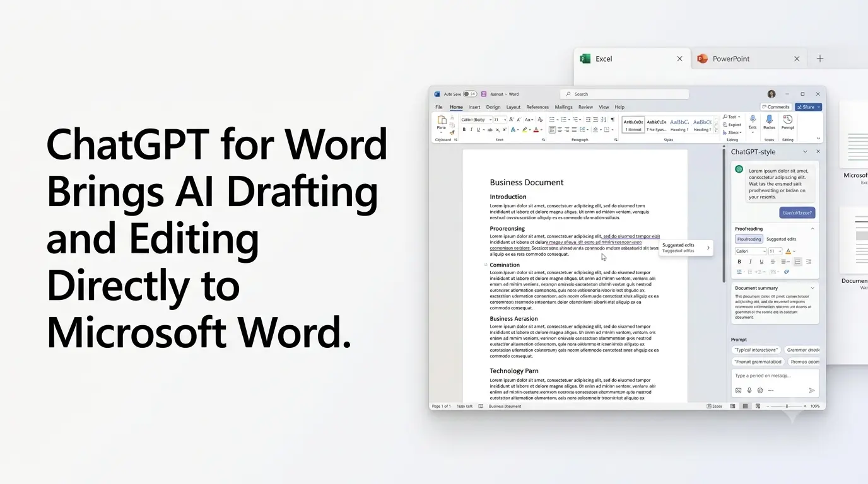
Task: Click the image attach icon under message box
Action: 739,391
